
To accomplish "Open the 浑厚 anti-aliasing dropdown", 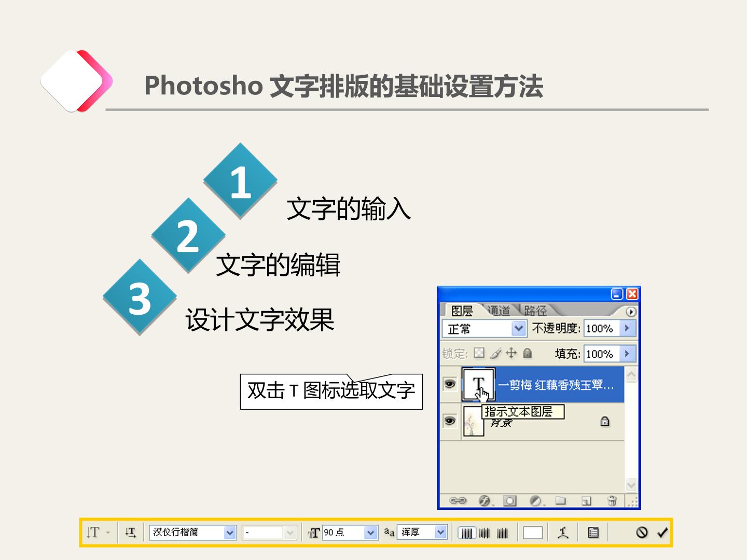I will [422, 533].
